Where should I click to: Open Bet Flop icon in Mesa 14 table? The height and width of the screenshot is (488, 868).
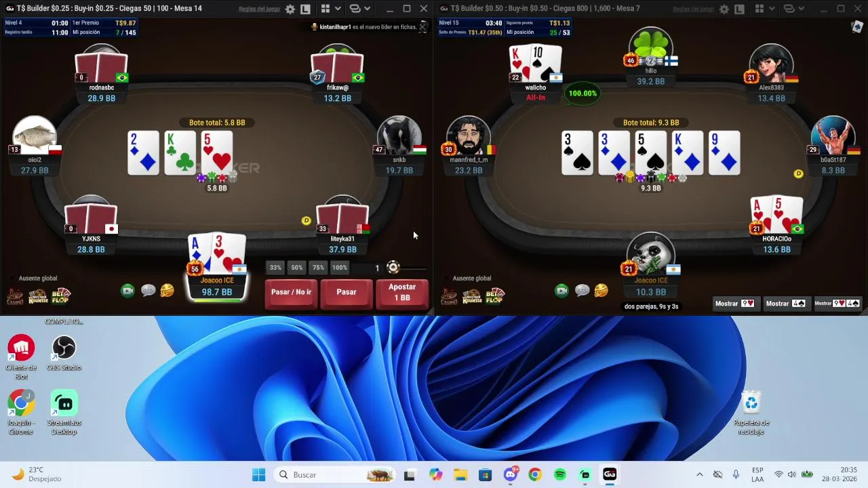click(x=61, y=296)
